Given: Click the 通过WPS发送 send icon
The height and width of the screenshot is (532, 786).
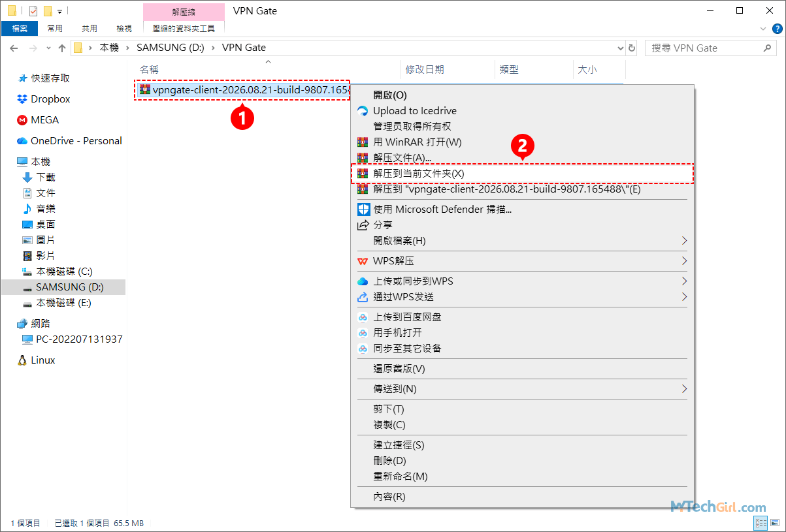Looking at the screenshot, I should point(363,297).
